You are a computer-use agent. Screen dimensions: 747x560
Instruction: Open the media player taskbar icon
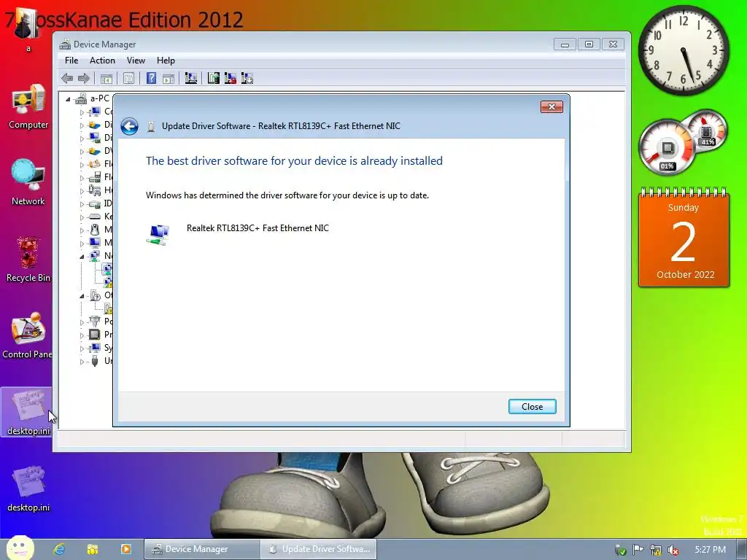(x=125, y=549)
